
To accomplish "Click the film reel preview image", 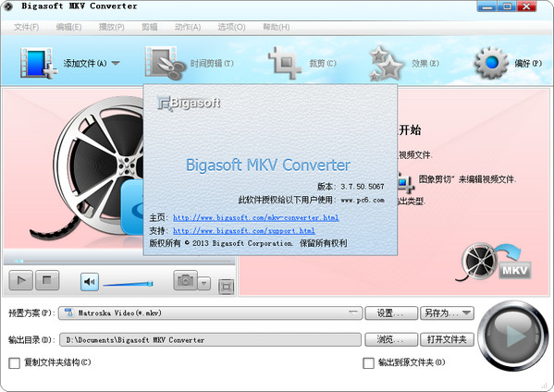I will pos(87,169).
